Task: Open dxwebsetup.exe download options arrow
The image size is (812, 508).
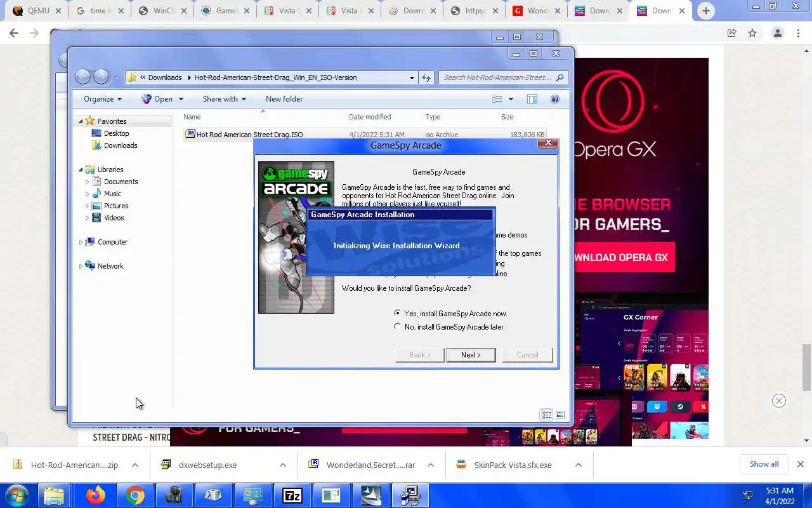Action: pos(283,465)
